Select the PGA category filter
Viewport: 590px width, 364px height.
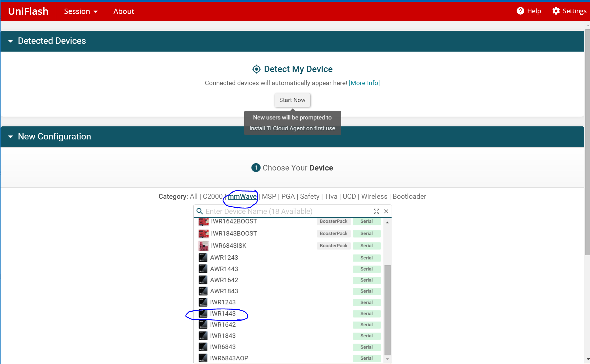288,197
